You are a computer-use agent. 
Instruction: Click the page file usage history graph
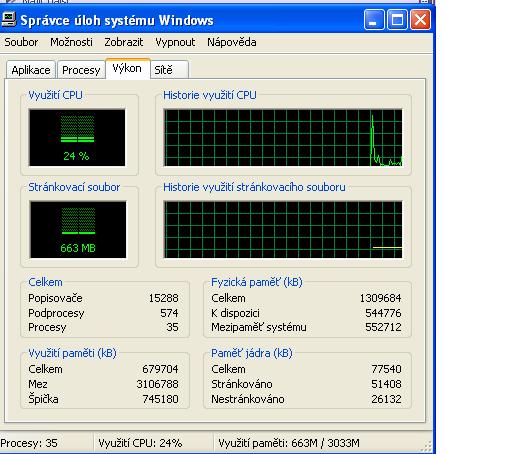coord(283,229)
